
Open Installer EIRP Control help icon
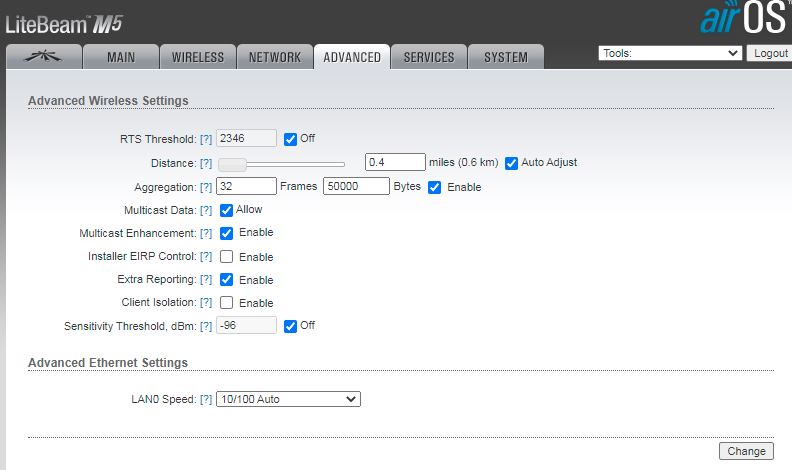point(206,257)
